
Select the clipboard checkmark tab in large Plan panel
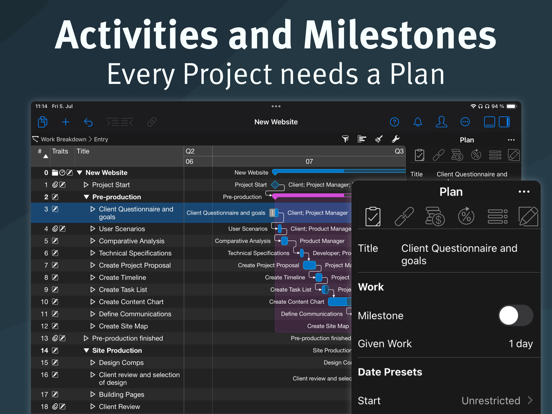373,216
